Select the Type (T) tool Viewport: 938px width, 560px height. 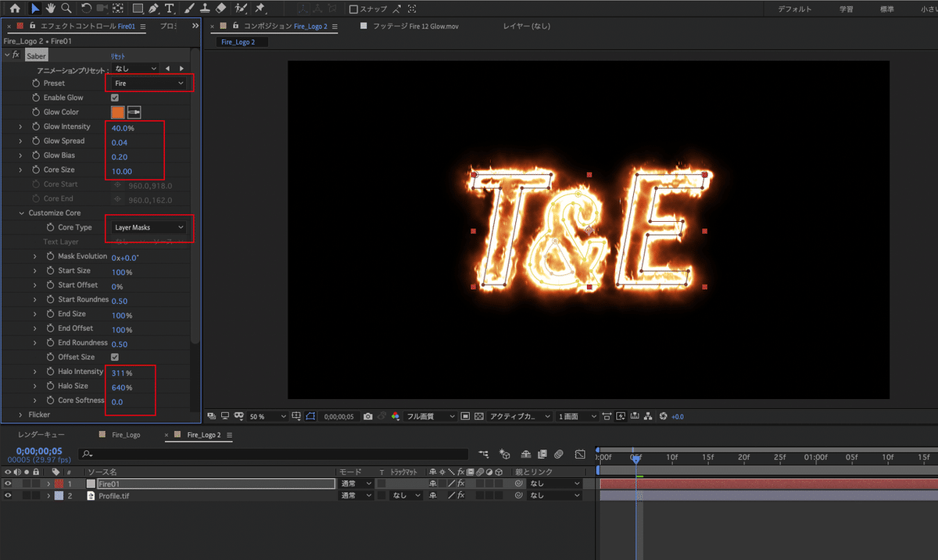click(169, 9)
